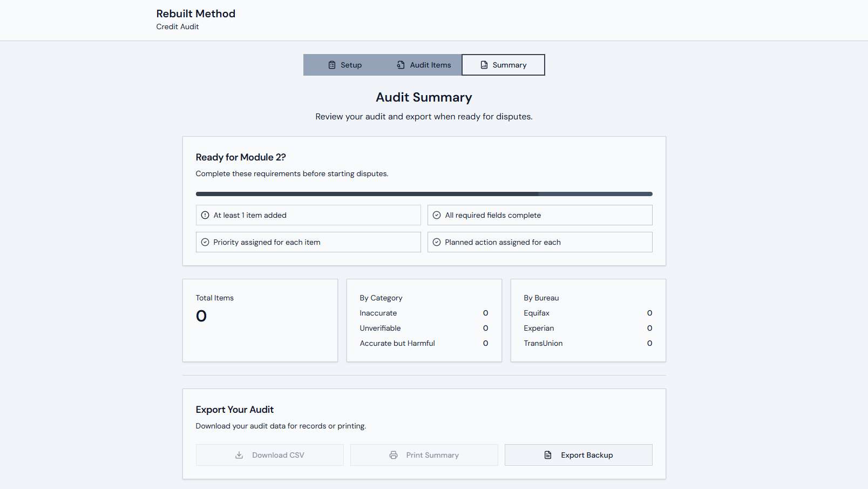Click check icon beside 'Priority assigned for each item'
This screenshot has width=868, height=489.
(x=205, y=242)
